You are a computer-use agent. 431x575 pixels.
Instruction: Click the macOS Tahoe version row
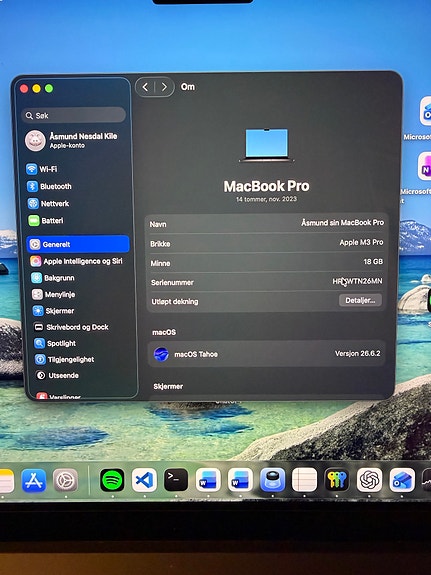point(266,354)
